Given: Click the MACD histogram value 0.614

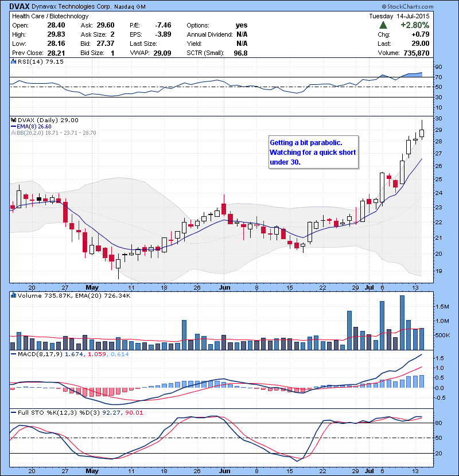Looking at the screenshot, I should [x=120, y=354].
